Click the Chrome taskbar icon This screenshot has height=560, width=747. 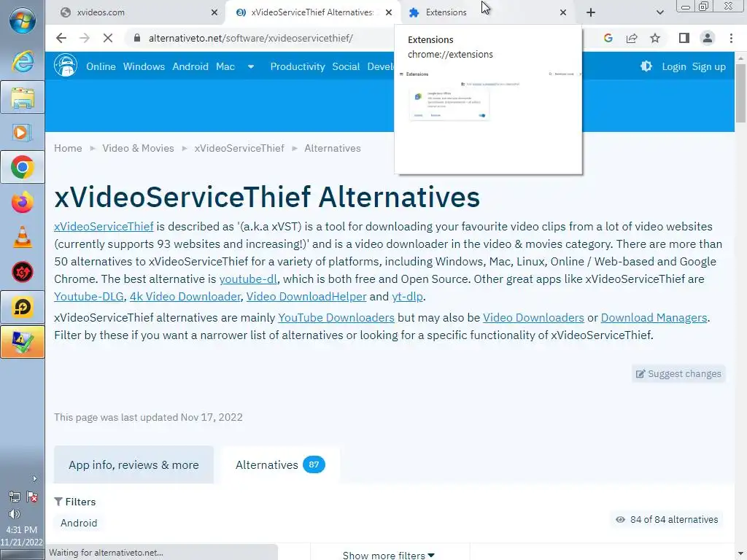point(23,167)
